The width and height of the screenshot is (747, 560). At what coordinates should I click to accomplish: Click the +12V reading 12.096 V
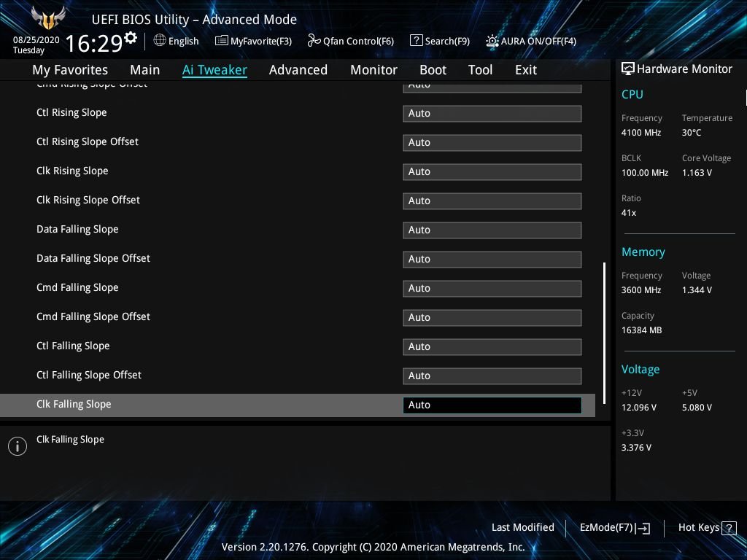click(639, 408)
